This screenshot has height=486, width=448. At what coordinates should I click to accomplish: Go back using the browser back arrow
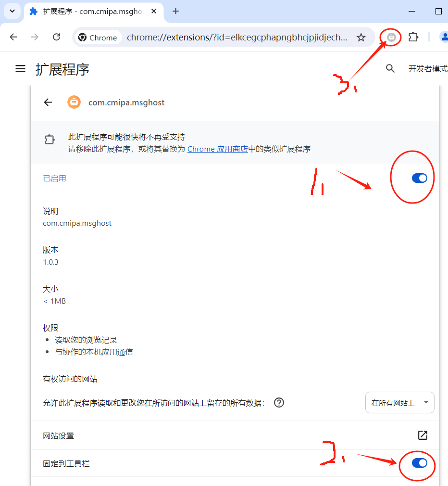(13, 37)
